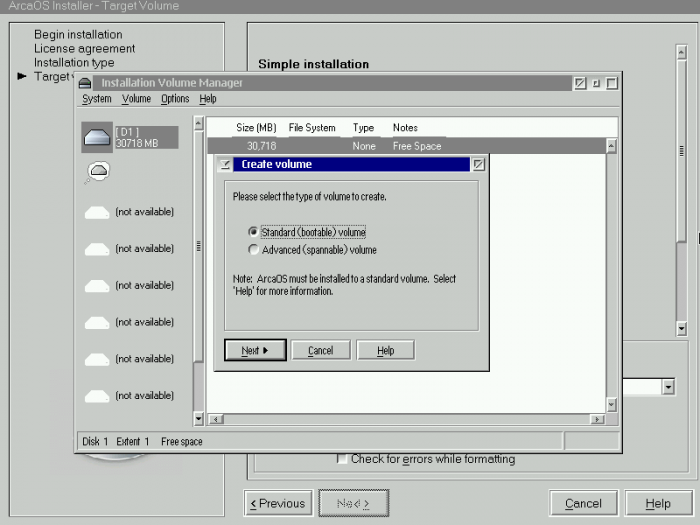700x525 pixels.
Task: Open Installation Volume Manager title bar icon
Action: (86, 83)
